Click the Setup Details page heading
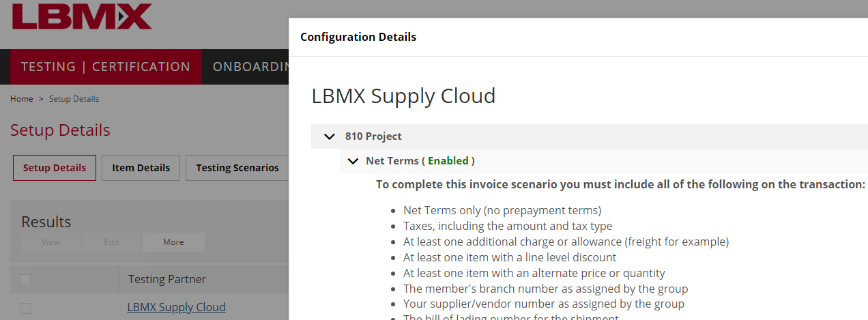Viewport: 868px width, 320px height. [60, 130]
